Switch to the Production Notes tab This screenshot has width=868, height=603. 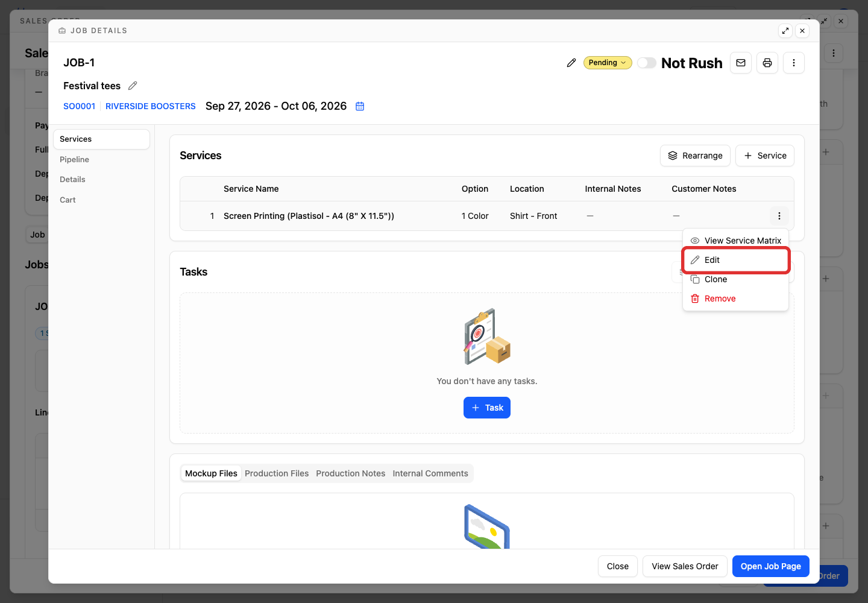point(351,473)
